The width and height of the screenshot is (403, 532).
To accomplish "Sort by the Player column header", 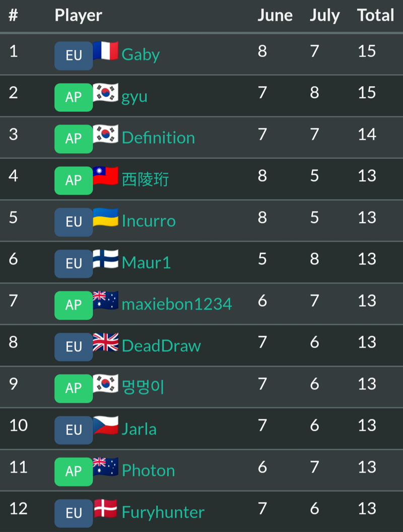I will pos(79,16).
